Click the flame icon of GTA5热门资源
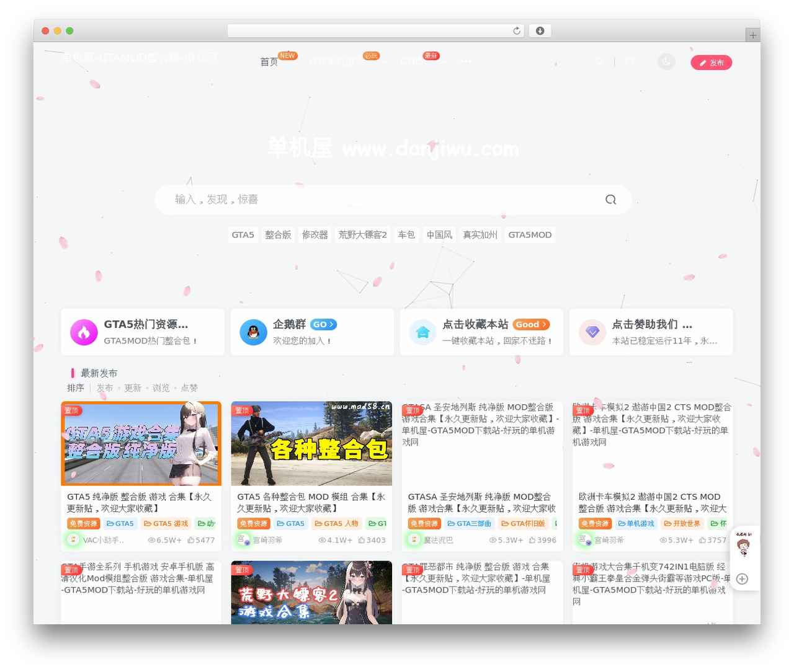Viewport: 794px width, 672px height. click(84, 332)
